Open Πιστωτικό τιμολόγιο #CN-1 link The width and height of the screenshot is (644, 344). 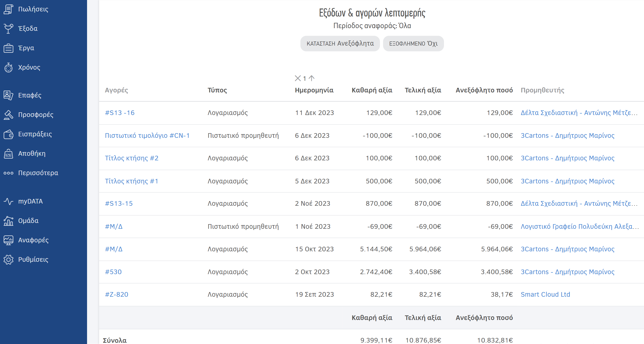coord(147,136)
